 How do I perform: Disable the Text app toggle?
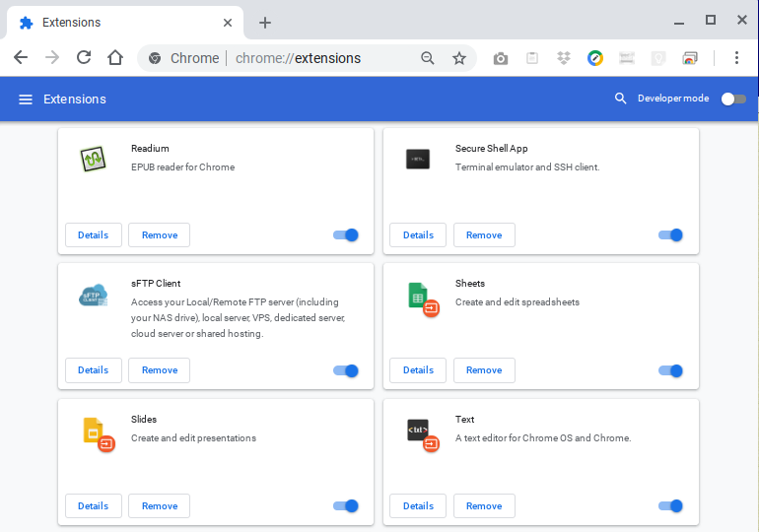670,505
